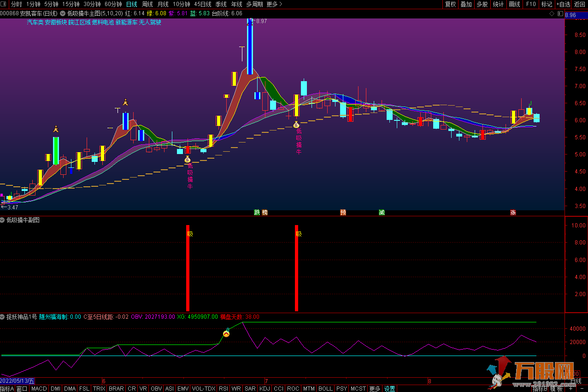The width and height of the screenshot is (588, 392).
Task: Select the 5分钟 period
Action: tap(52, 4)
